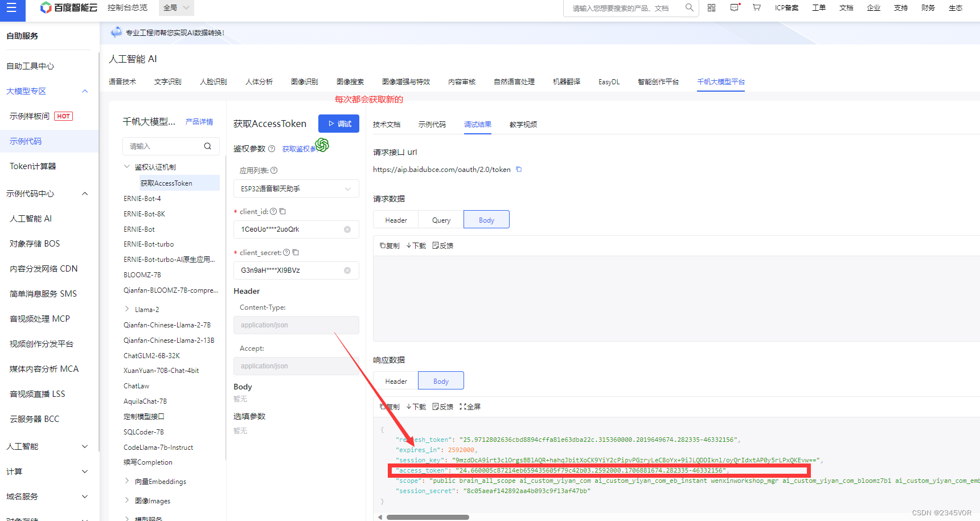Expand the Llama-2 tree node
Viewport: 980px width, 521px height.
127,309
